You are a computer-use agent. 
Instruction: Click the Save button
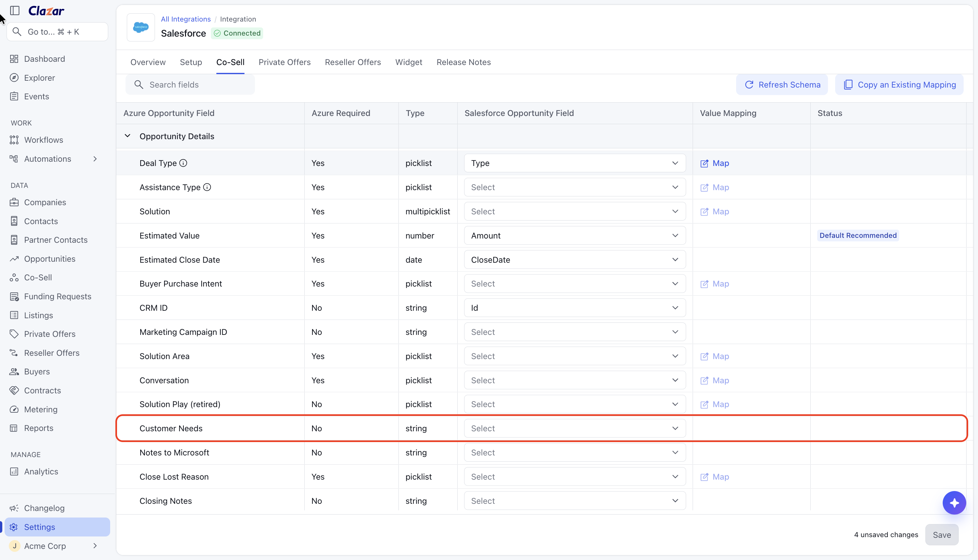(x=942, y=535)
